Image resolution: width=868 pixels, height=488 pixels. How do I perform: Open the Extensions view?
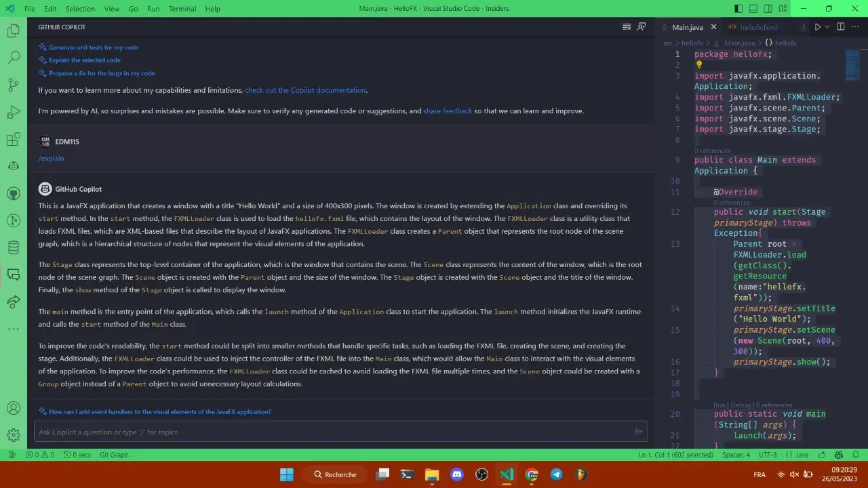click(x=13, y=139)
